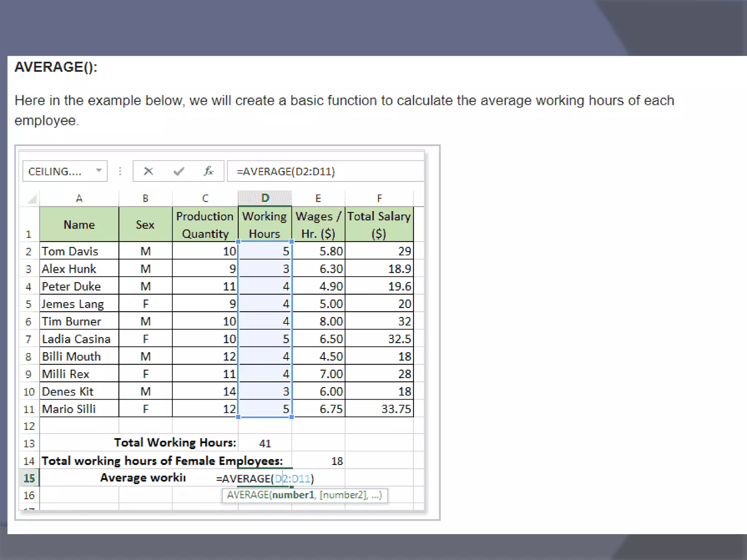The width and height of the screenshot is (747, 560).
Task: Click the Tom Davis name cell
Action: click(79, 251)
